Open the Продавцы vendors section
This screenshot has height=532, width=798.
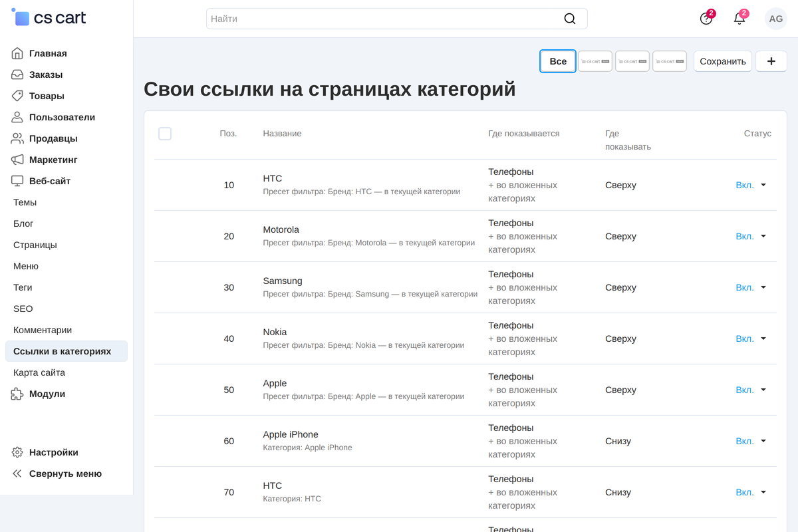53,138
